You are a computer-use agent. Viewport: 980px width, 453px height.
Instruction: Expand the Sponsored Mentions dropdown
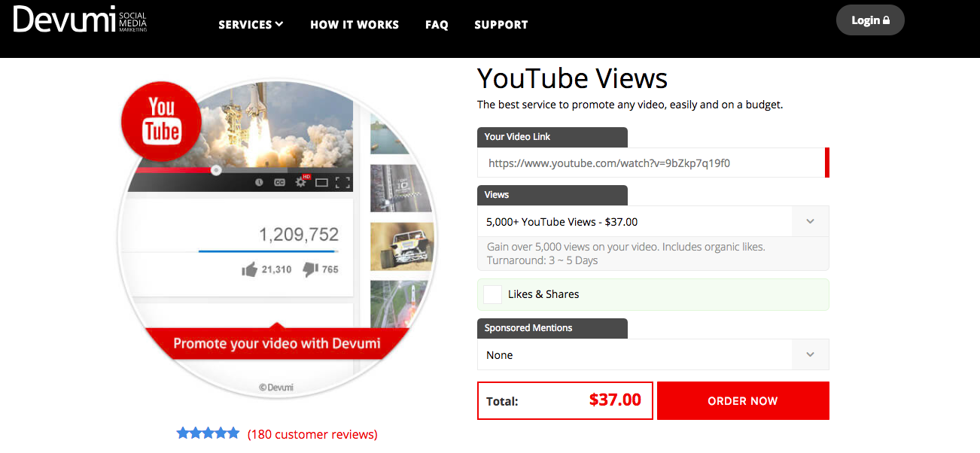click(x=653, y=354)
